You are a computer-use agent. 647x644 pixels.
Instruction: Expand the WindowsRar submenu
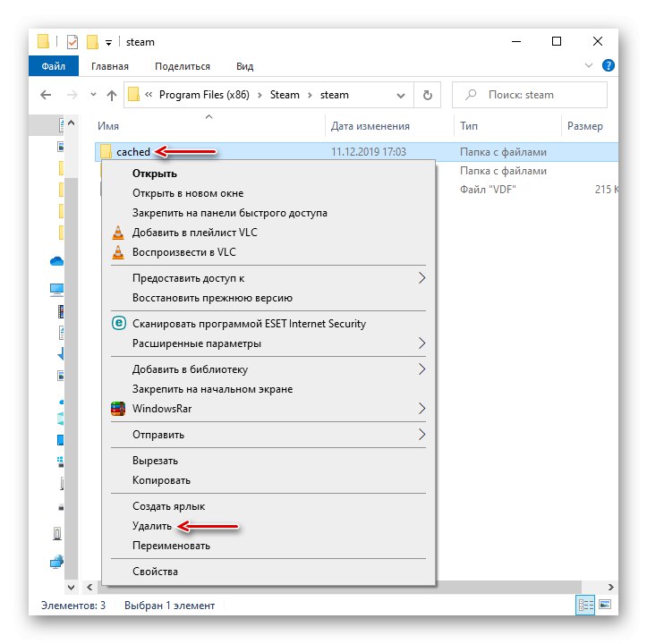click(268, 409)
